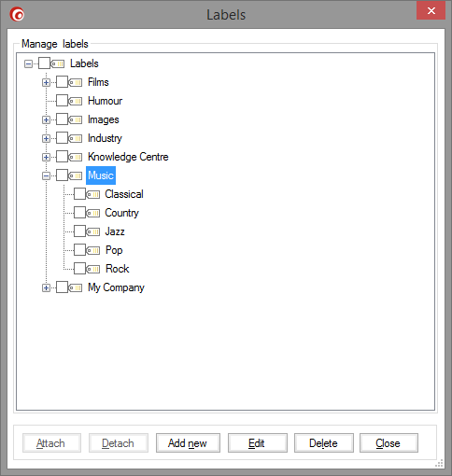Check the Knowledge Centre checkbox

[x=62, y=157]
